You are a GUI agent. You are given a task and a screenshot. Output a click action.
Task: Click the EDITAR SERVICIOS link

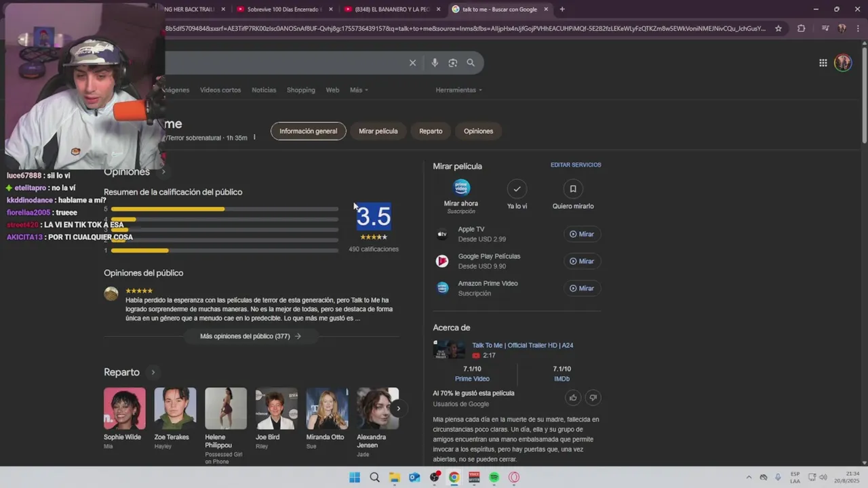[576, 165]
